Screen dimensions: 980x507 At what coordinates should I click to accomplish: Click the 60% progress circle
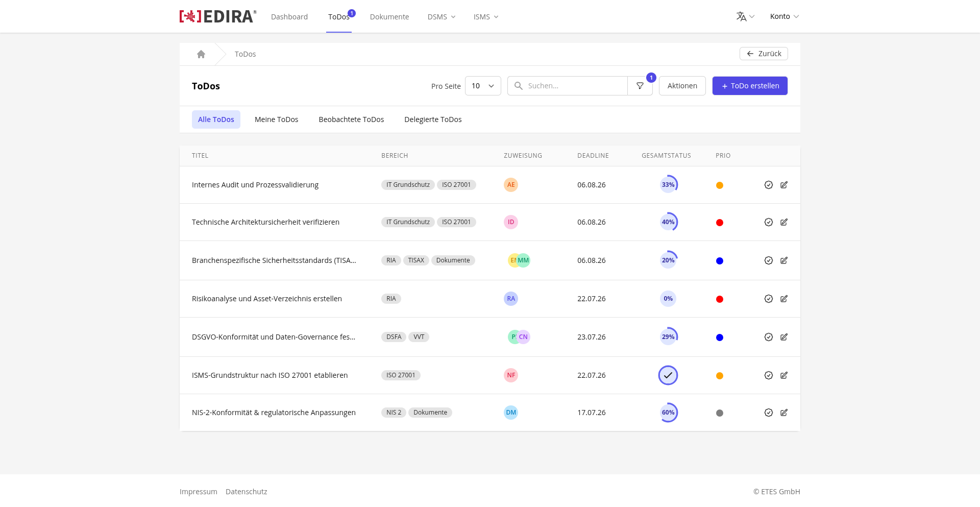(x=668, y=413)
